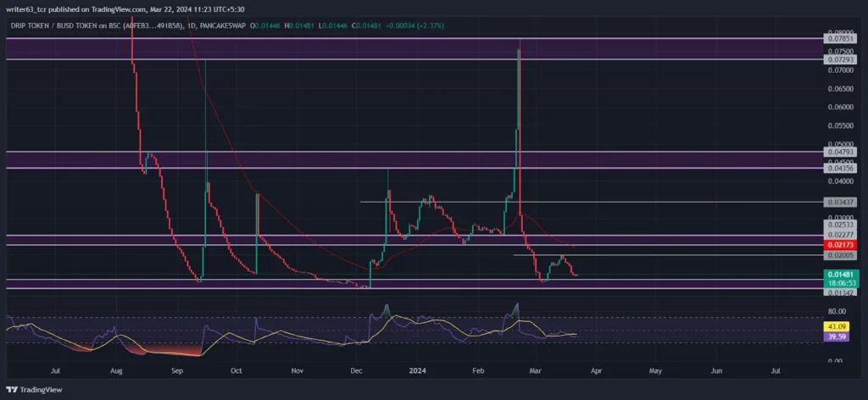
Task: Click the Oct label on time axis
Action: coord(236,370)
